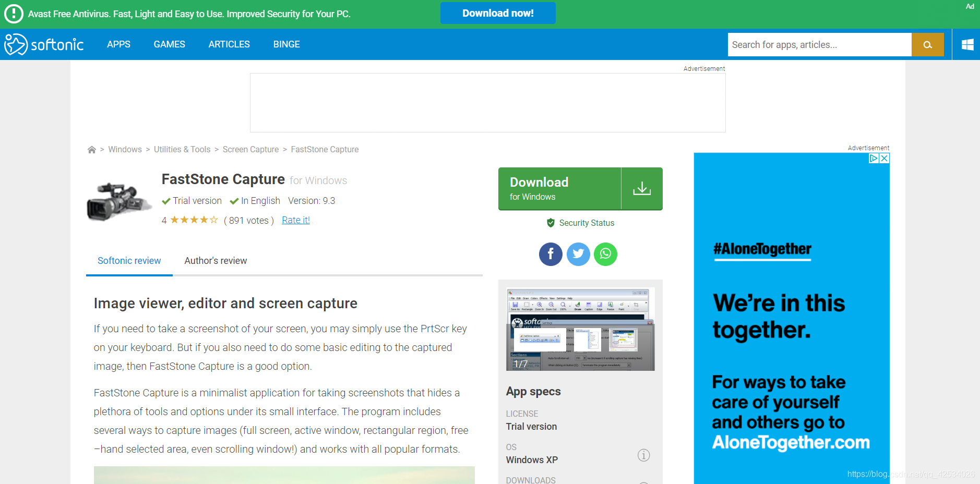Screen dimensions: 980x484
Task: Click the "Windows XP" OS value
Action: click(x=532, y=460)
